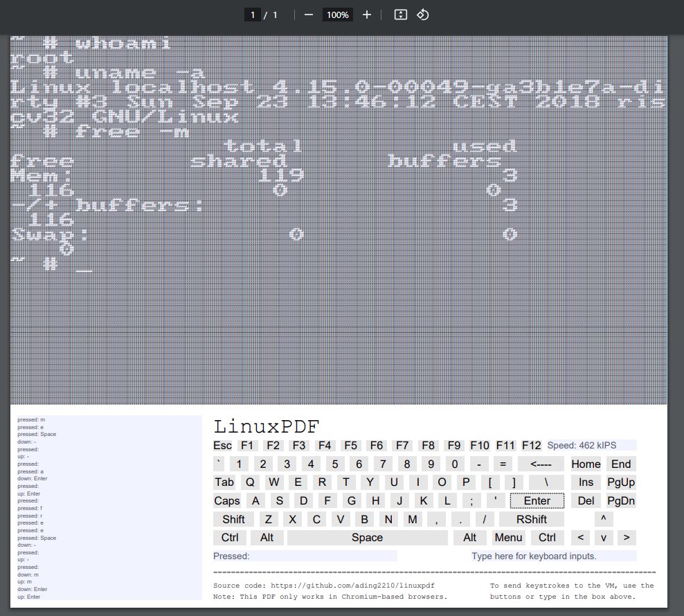Click the page number field

(253, 15)
